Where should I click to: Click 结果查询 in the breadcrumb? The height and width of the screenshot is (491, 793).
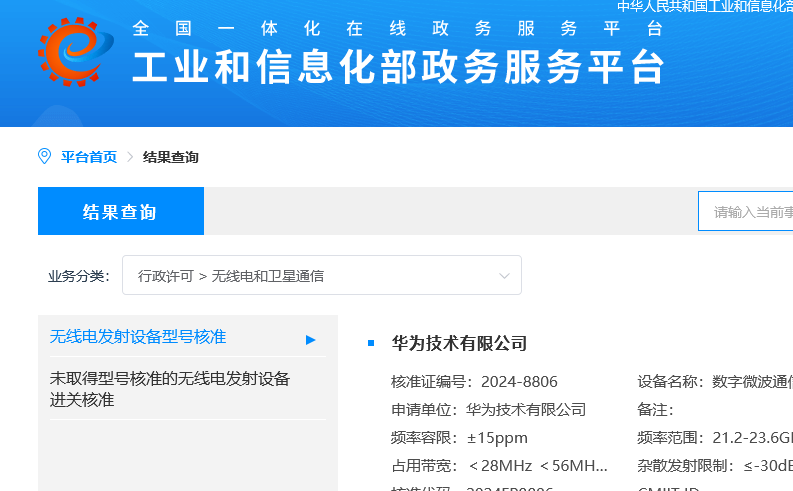click(171, 157)
